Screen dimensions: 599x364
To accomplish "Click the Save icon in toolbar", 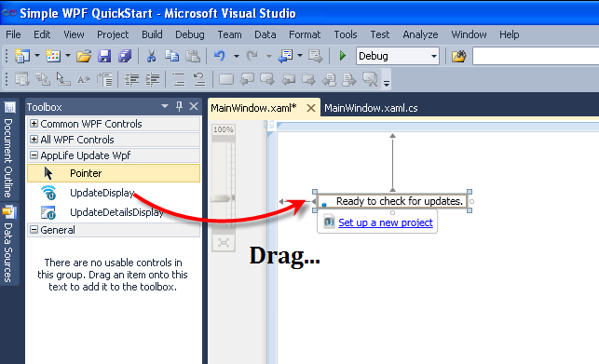I will [104, 56].
